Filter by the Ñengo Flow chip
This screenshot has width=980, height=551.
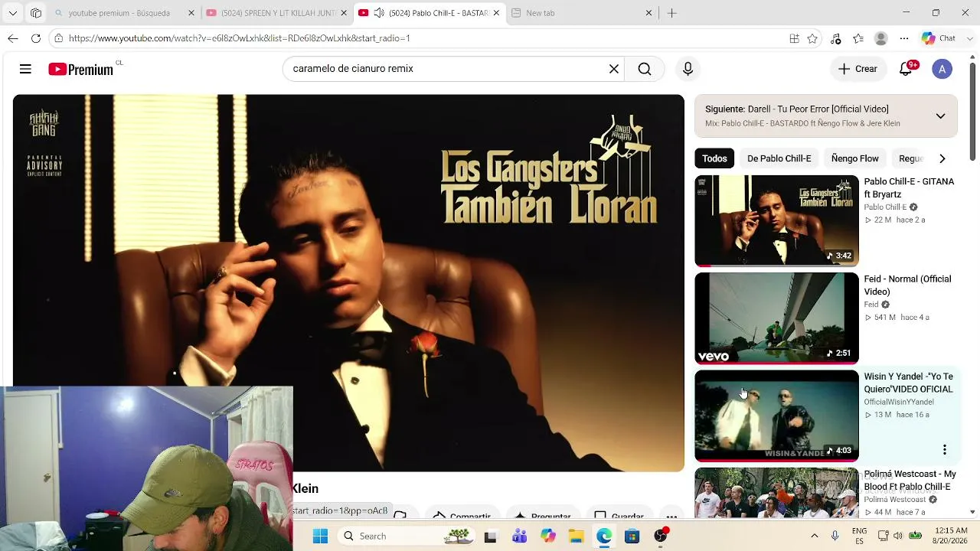click(x=854, y=158)
